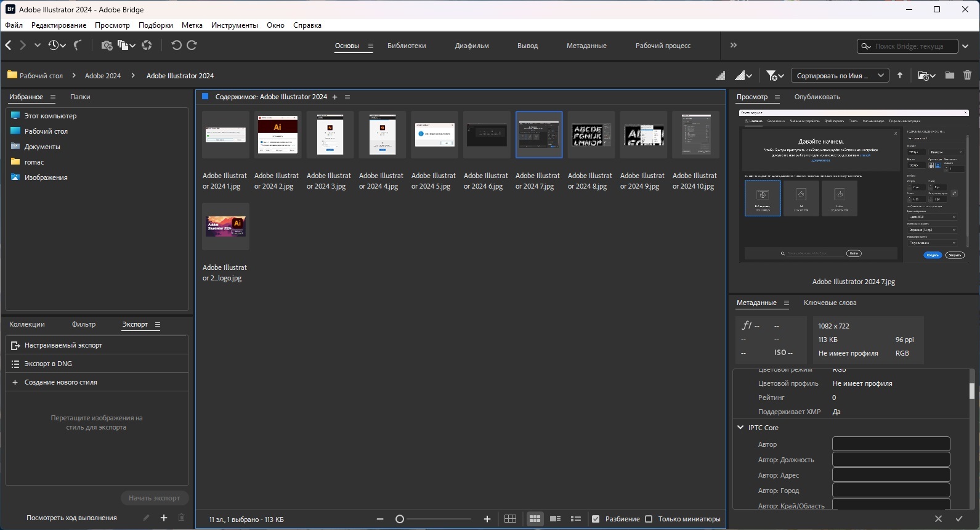980x530 pixels.
Task: Open the filter by rating dropdown
Action: tap(775, 75)
